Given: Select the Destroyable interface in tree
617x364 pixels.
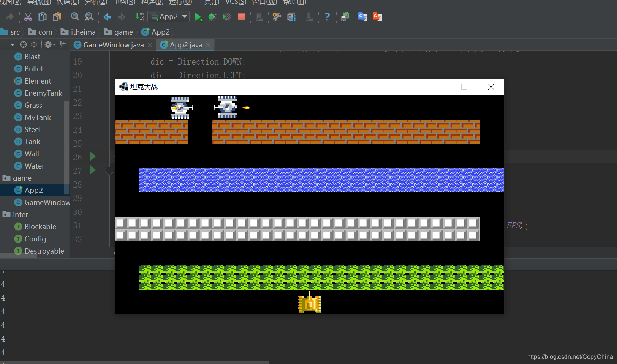Looking at the screenshot, I should point(44,251).
